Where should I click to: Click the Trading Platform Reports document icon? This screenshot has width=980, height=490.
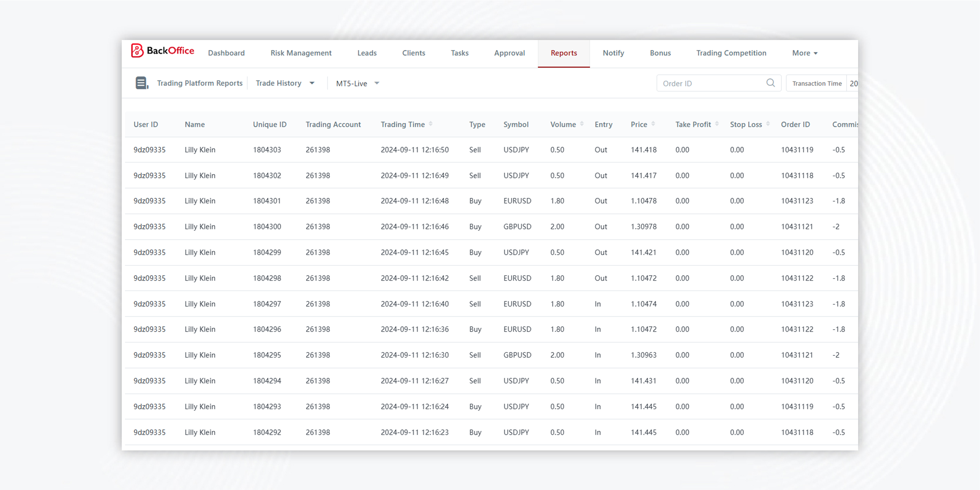pyautogui.click(x=142, y=83)
